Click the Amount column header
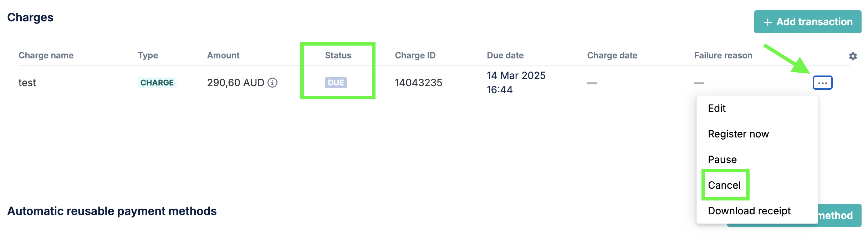Viewport: 868px width, 235px height. 223,56
